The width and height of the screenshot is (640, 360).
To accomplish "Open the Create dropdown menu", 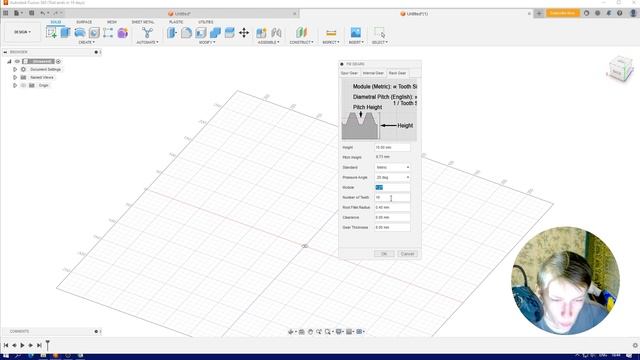I will pyautogui.click(x=86, y=42).
